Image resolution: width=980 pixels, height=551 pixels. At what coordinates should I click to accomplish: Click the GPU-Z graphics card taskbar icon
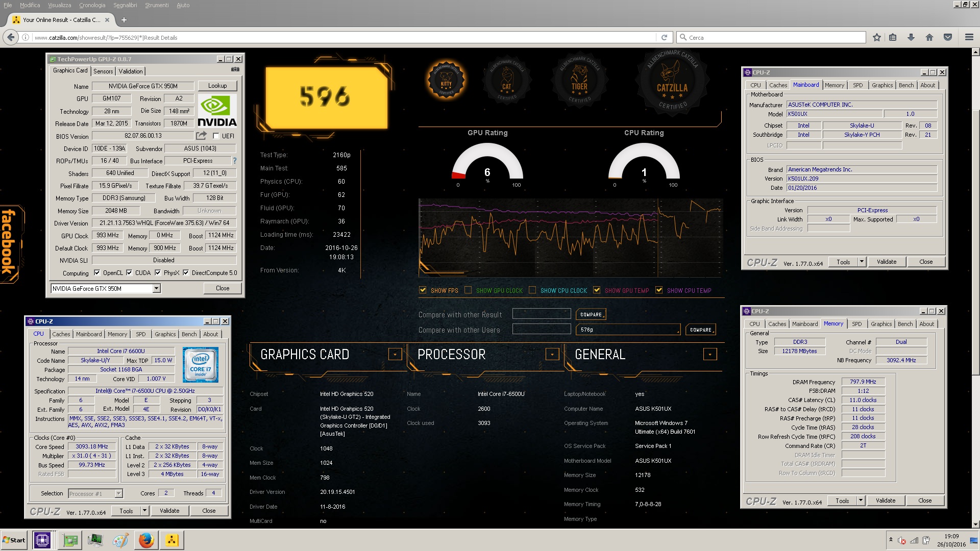click(70, 540)
